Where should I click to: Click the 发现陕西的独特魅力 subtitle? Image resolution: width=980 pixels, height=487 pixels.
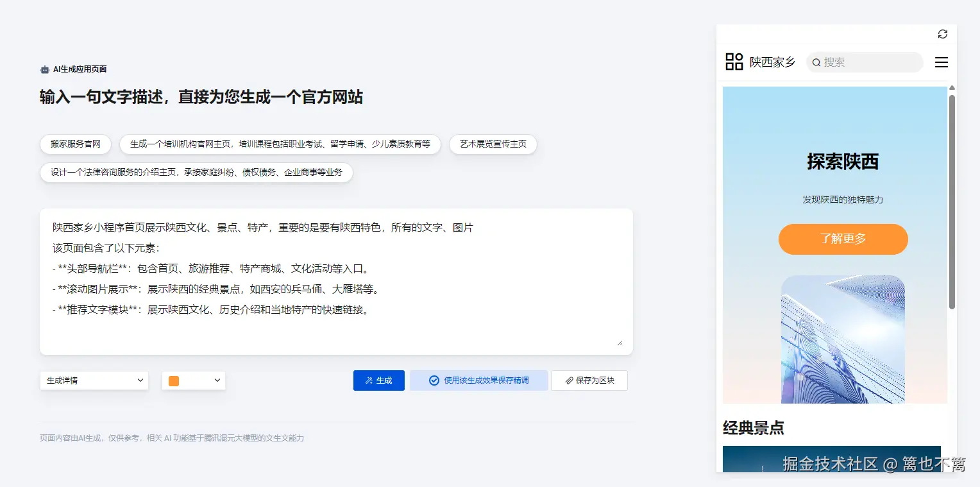click(843, 200)
